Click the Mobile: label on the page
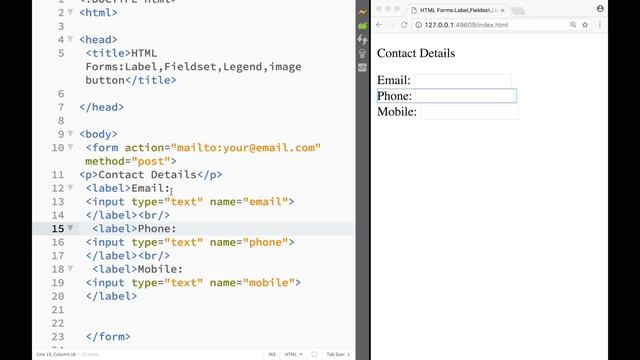Image resolution: width=640 pixels, height=360 pixels. coord(397,112)
